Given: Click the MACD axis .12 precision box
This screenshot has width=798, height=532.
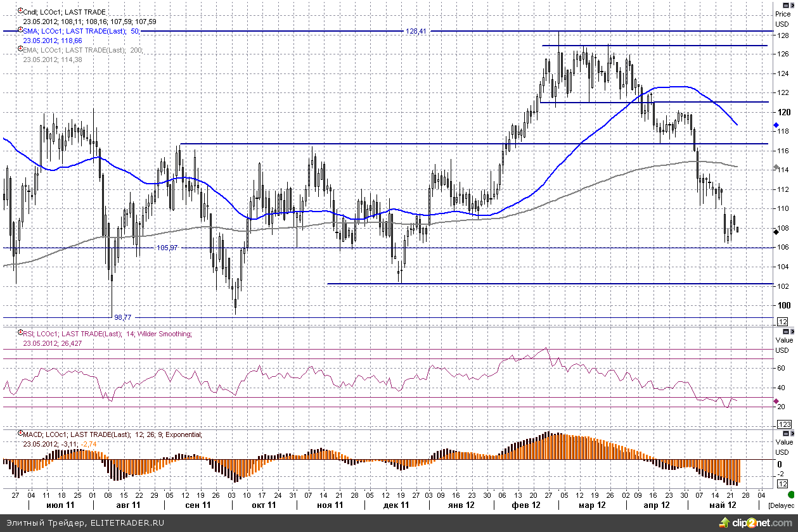Looking at the screenshot, I should (x=782, y=483).
